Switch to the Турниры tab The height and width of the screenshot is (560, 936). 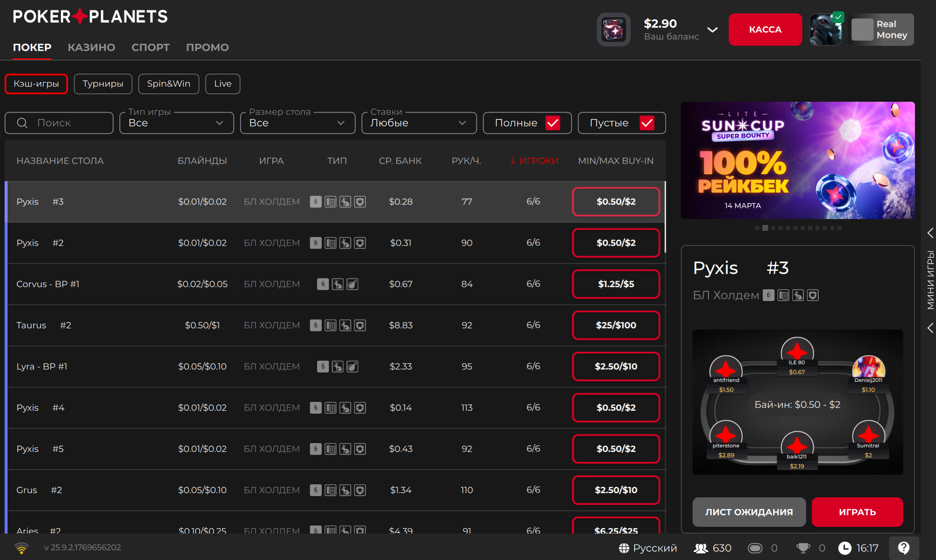[103, 84]
